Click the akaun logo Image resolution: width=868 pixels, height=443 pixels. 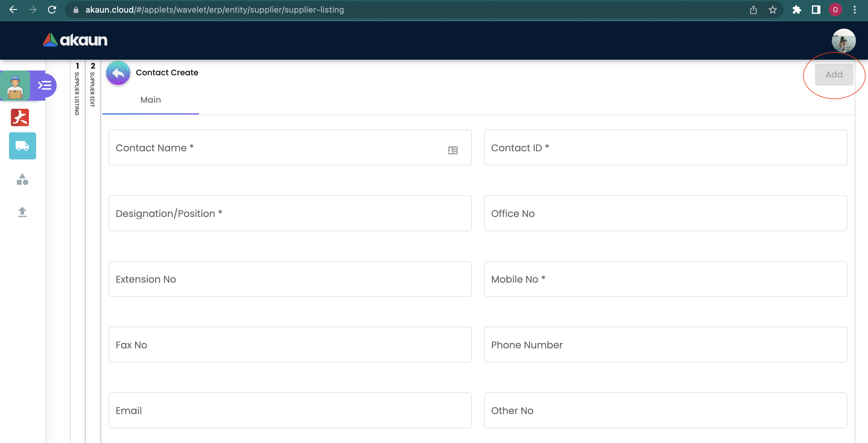[75, 40]
